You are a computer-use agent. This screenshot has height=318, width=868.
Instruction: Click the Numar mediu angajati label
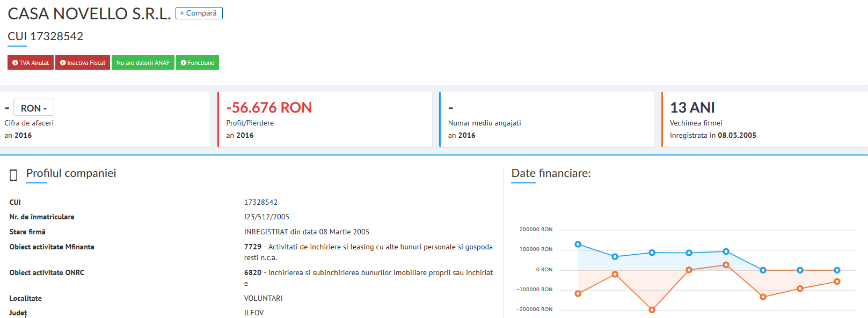pyautogui.click(x=485, y=123)
